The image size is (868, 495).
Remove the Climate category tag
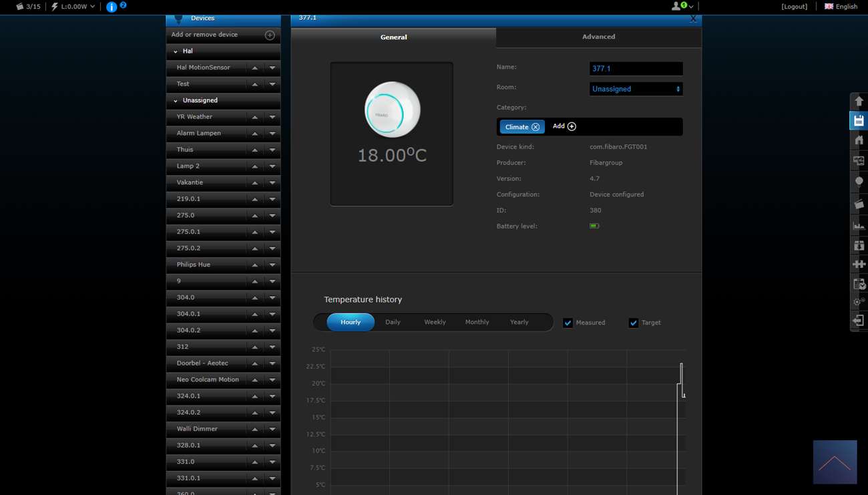point(535,127)
